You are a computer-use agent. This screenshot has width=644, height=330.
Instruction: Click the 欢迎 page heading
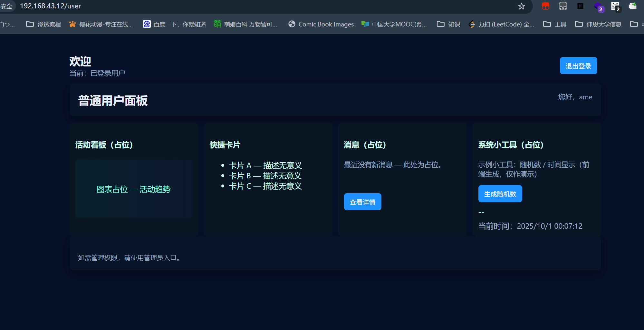[80, 61]
